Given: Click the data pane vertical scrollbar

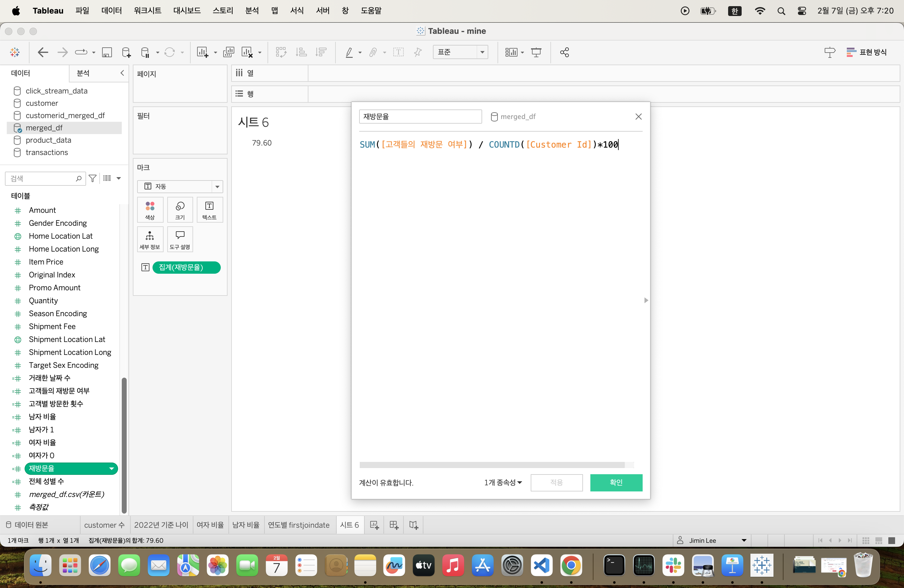Looking at the screenshot, I should [x=124, y=445].
